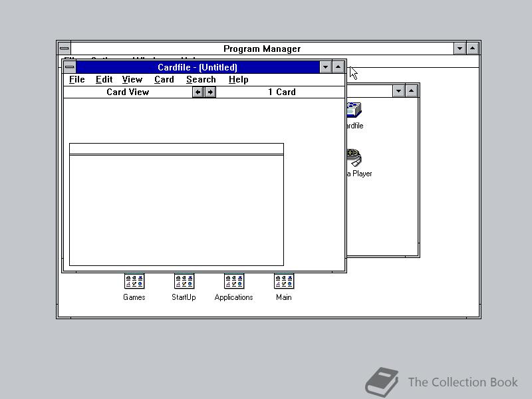
Task: Click the Cardfile - (Untitled) title bar
Action: (198, 67)
